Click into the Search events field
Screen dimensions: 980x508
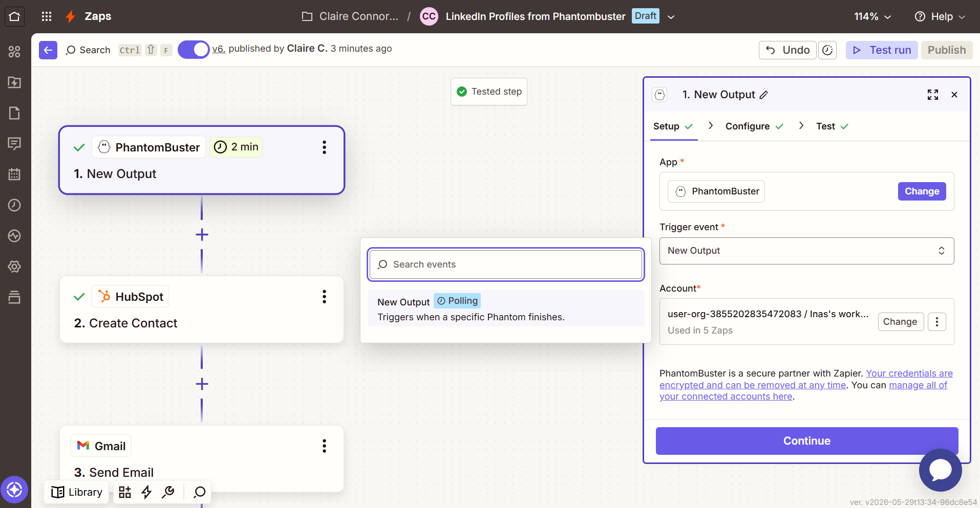click(x=505, y=264)
